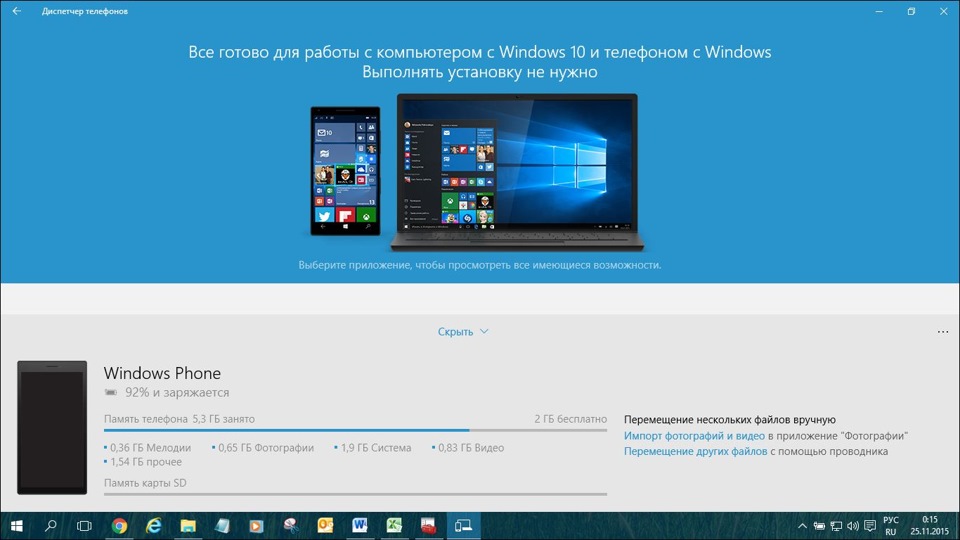Select the Phone Companion taskbar icon
Image resolution: width=960 pixels, height=540 pixels.
point(463,526)
